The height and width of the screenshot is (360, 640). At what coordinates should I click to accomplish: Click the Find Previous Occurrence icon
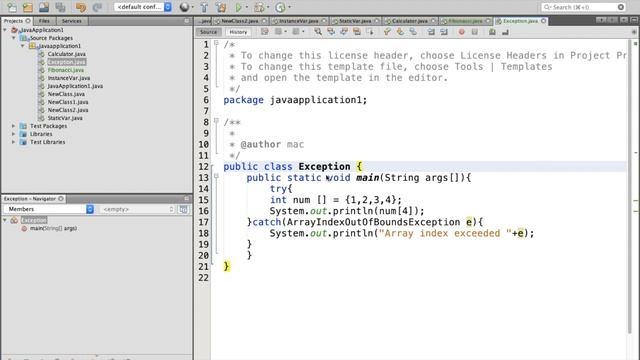pyautogui.click(x=331, y=31)
